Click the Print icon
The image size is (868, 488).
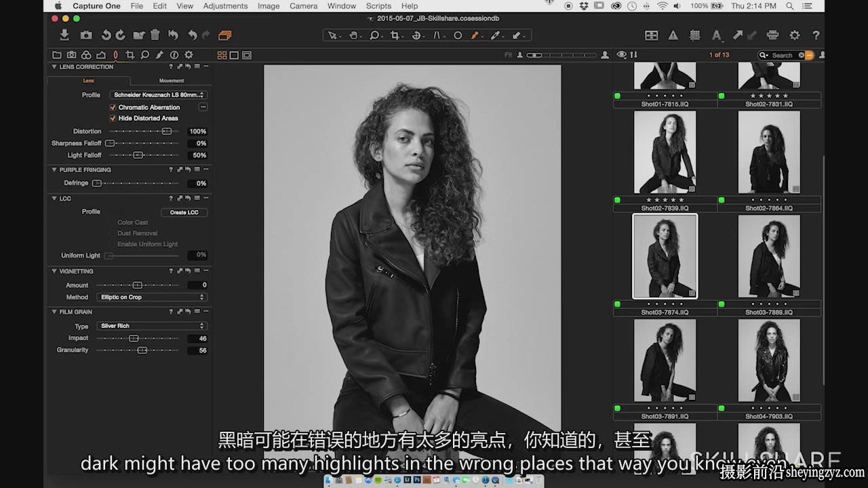(772, 35)
